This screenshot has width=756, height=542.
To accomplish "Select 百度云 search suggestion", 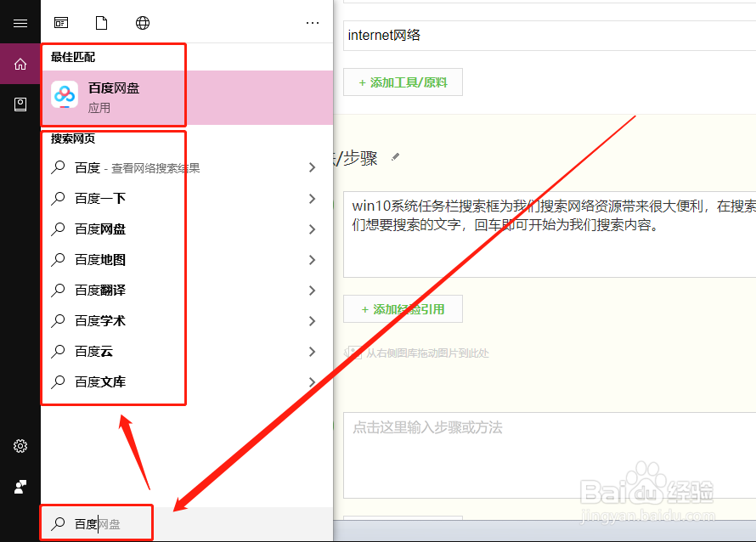I will pyautogui.click(x=187, y=352).
